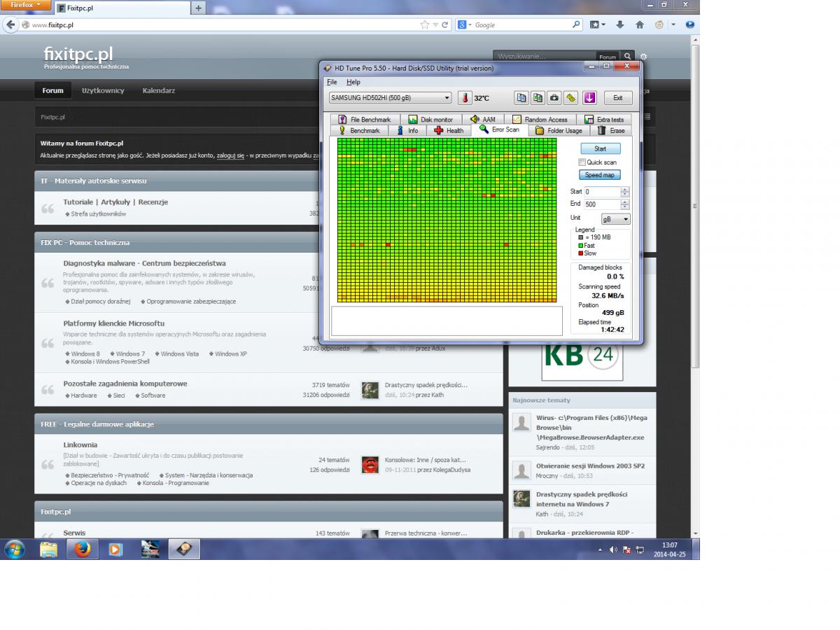Switch to the Benchmark tab
This screenshot has width=840, height=630.
(x=360, y=131)
